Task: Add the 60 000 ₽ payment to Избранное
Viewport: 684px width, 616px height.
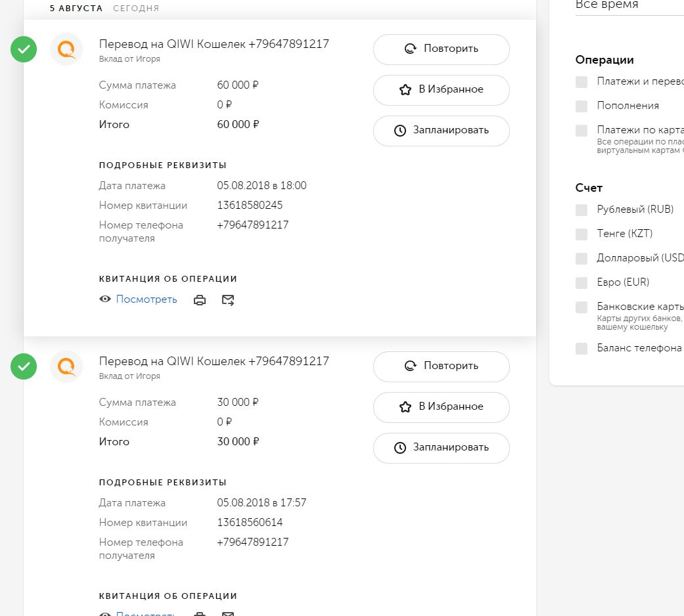Action: point(441,90)
